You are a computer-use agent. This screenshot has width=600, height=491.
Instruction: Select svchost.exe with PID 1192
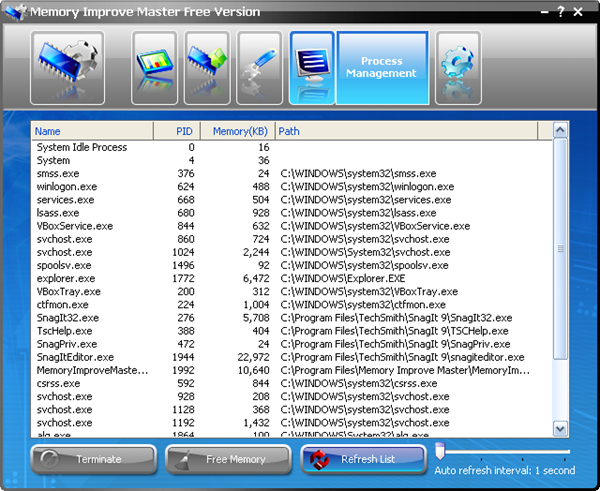point(292,422)
